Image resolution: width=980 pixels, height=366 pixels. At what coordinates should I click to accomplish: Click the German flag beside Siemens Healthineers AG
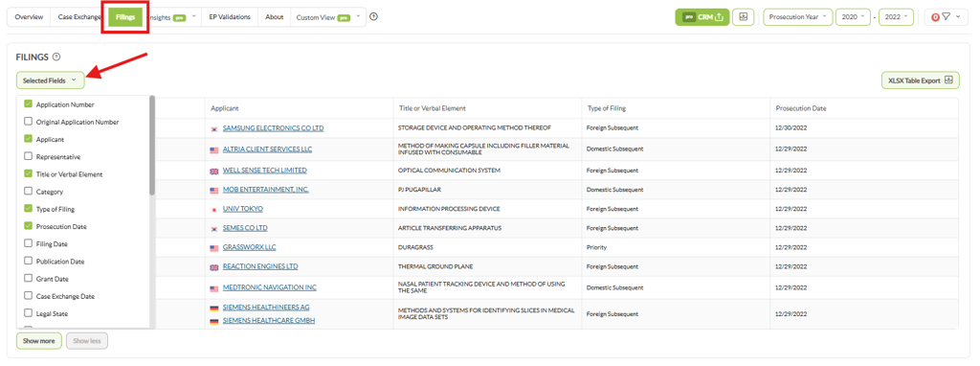[x=214, y=308]
